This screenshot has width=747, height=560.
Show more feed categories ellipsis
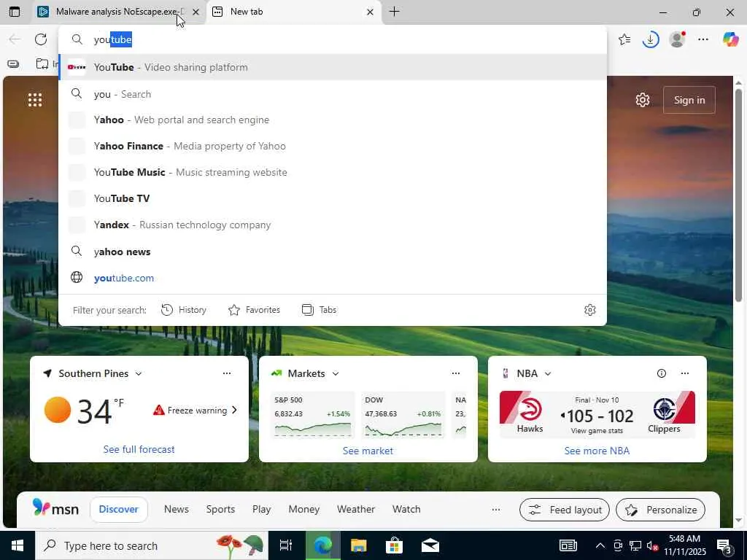point(496,510)
